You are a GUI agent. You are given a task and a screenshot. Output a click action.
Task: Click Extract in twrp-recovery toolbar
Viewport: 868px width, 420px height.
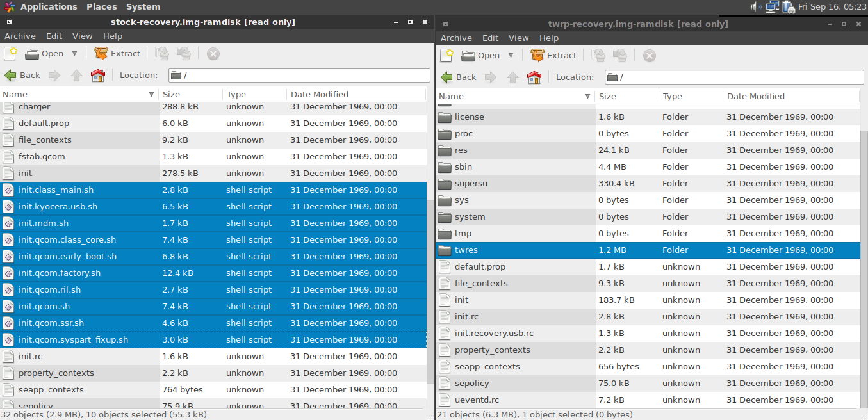point(553,56)
